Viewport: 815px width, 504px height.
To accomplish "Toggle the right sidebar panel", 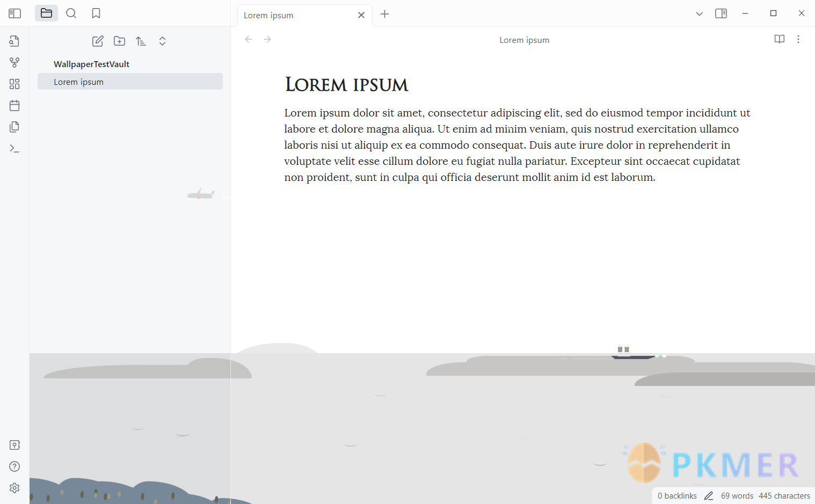I will [721, 13].
